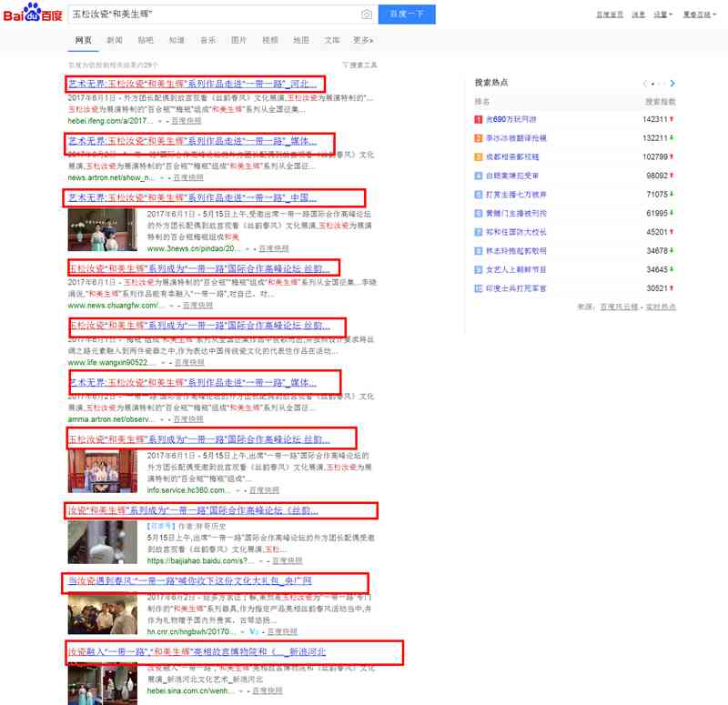728x705 pixels.
Task: Go to previous page of hot searches
Action: pos(645,84)
